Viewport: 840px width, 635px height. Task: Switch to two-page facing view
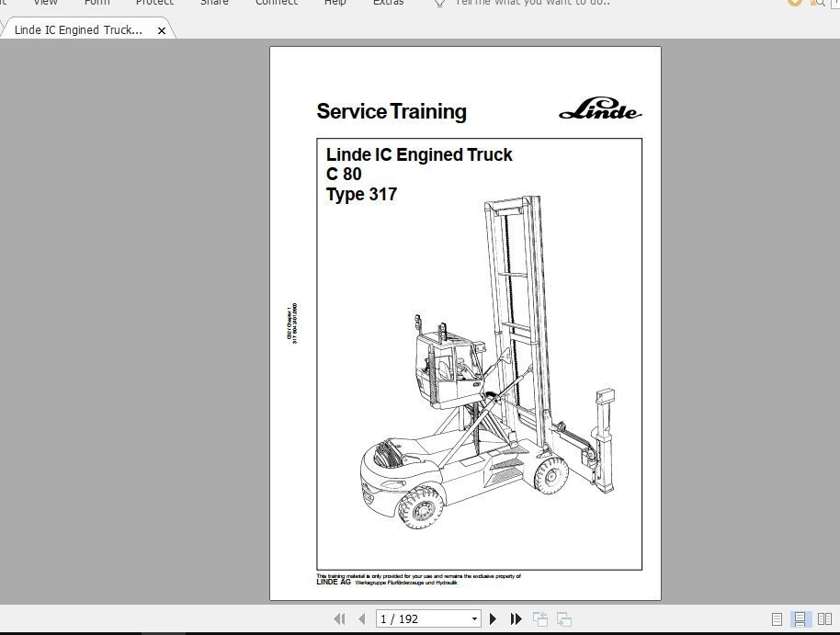pos(825,619)
